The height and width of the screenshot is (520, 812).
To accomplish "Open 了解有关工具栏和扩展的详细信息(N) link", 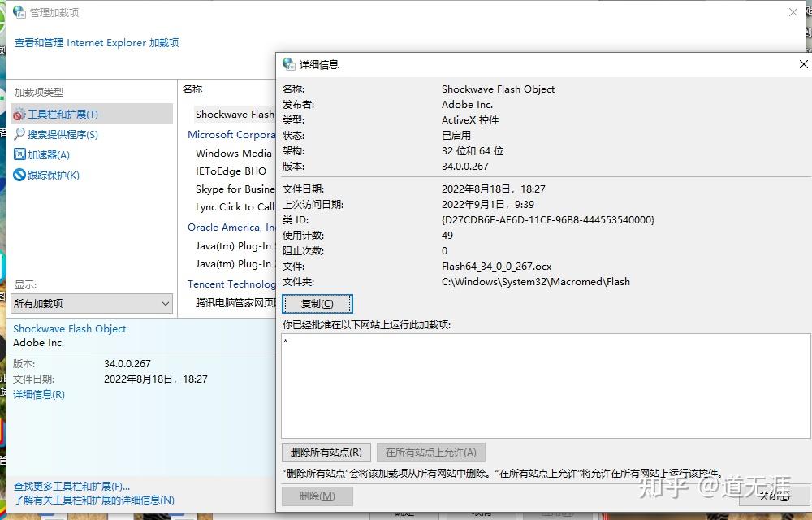I will click(x=93, y=500).
